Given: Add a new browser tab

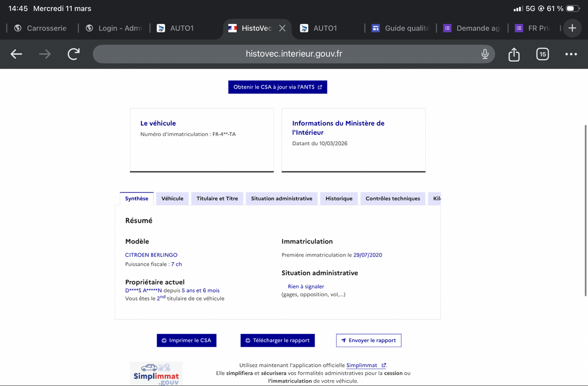Looking at the screenshot, I should [572, 28].
